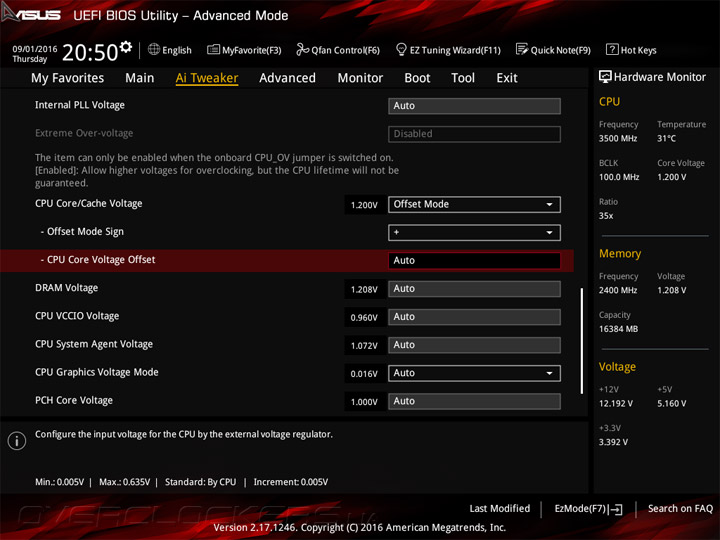This screenshot has width=720, height=540.
Task: Open MyFavorite(F3) list icon
Action: tap(213, 50)
